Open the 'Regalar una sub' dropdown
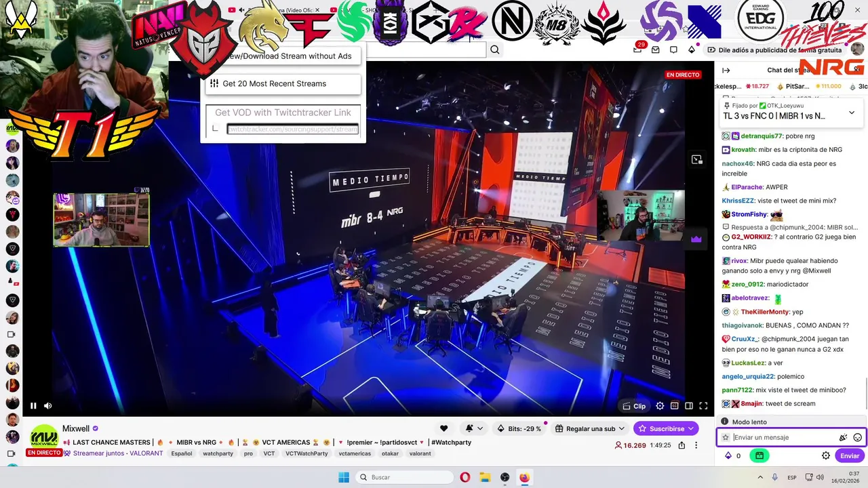The height and width of the screenshot is (488, 868). (x=589, y=428)
